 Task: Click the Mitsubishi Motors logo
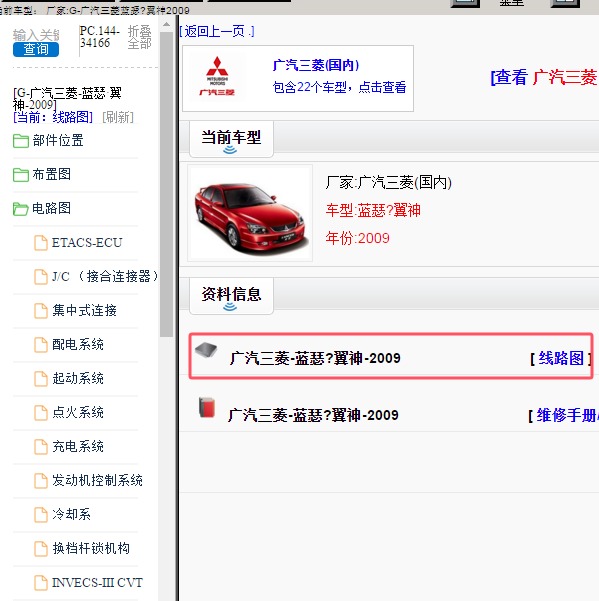pyautogui.click(x=217, y=76)
